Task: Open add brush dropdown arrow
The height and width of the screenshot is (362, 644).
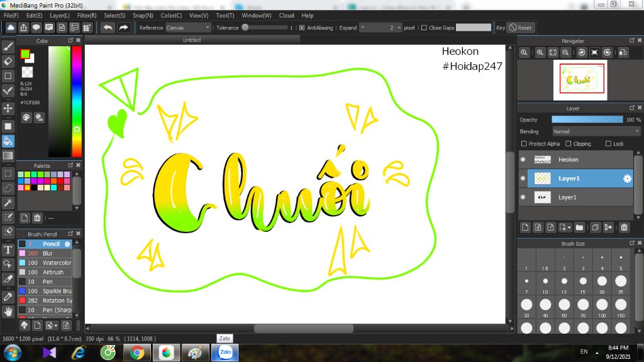Action: (52, 326)
